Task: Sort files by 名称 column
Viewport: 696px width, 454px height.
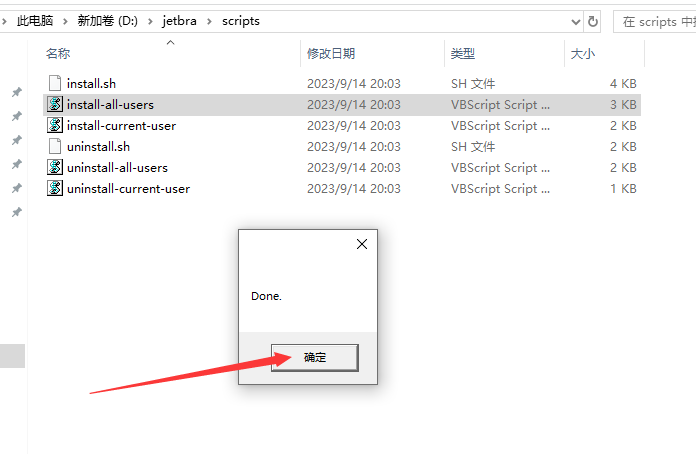Action: pos(58,54)
